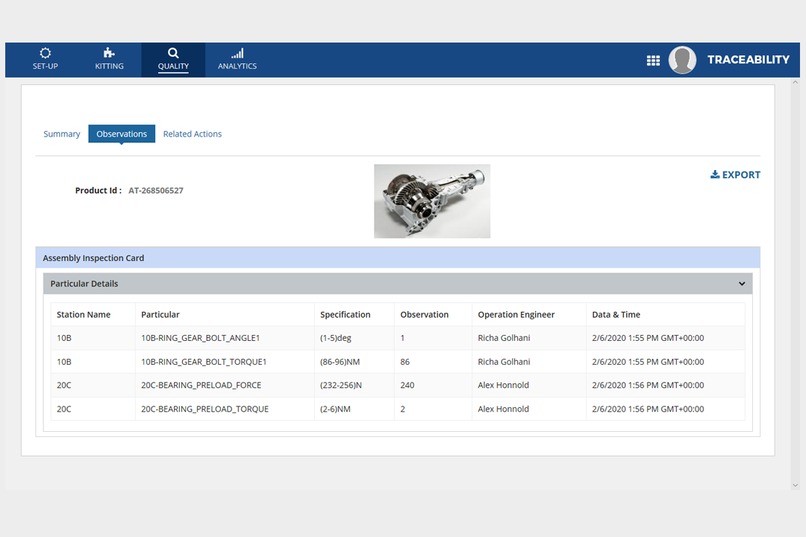The height and width of the screenshot is (537, 806).
Task: Click the export download icon
Action: pyautogui.click(x=715, y=175)
